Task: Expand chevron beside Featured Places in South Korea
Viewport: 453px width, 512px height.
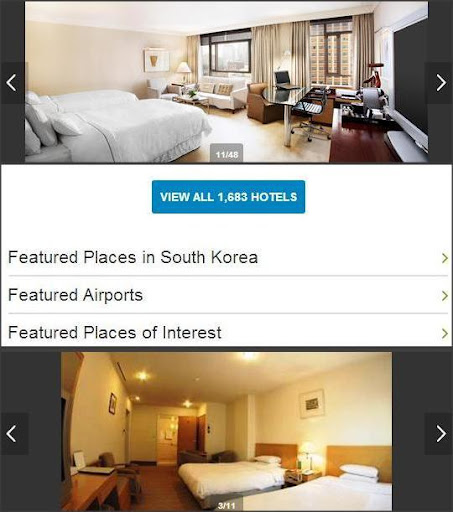Action: click(444, 258)
